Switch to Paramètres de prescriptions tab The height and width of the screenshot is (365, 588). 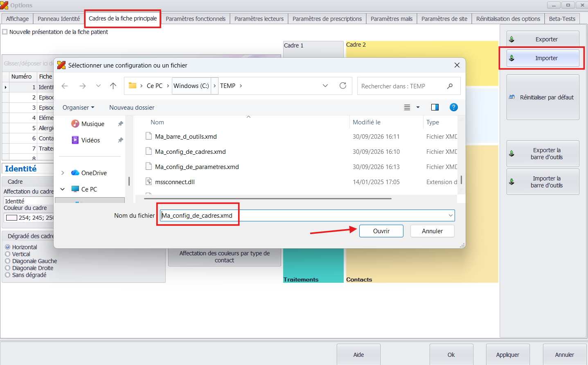point(327,19)
